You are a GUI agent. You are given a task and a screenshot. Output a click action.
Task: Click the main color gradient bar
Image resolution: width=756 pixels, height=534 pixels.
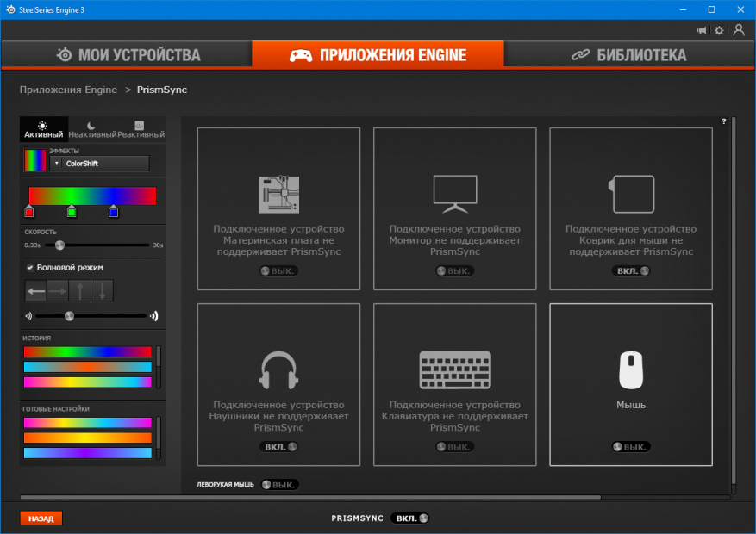tap(92, 196)
